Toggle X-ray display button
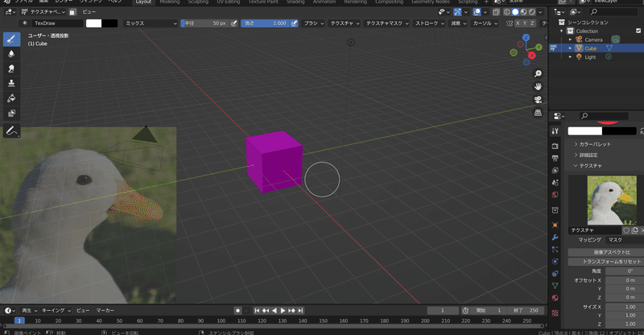The height and width of the screenshot is (335, 644). (496, 12)
